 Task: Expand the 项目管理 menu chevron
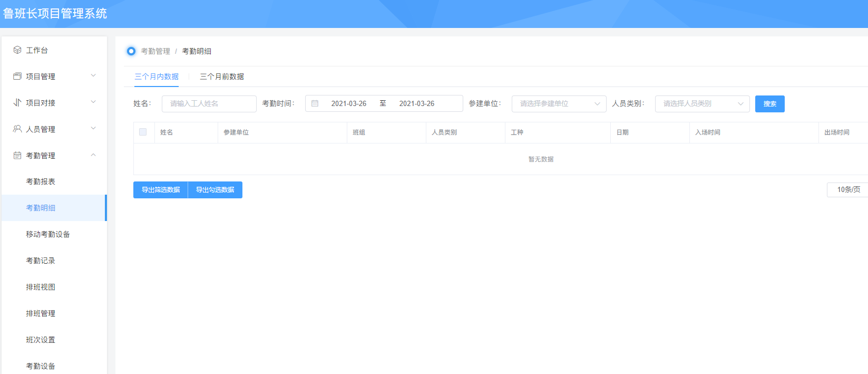(93, 76)
